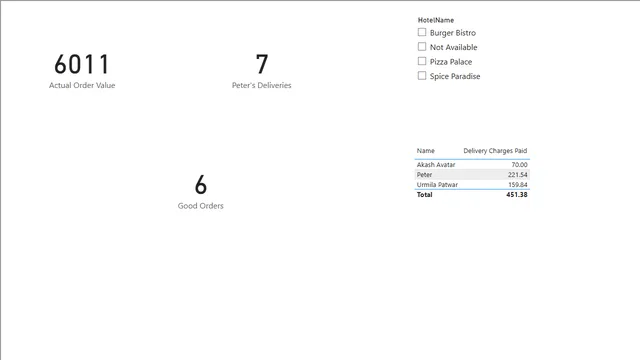Image resolution: width=640 pixels, height=360 pixels.
Task: Select the Peter's Deliveries card value 7
Action: pos(262,64)
